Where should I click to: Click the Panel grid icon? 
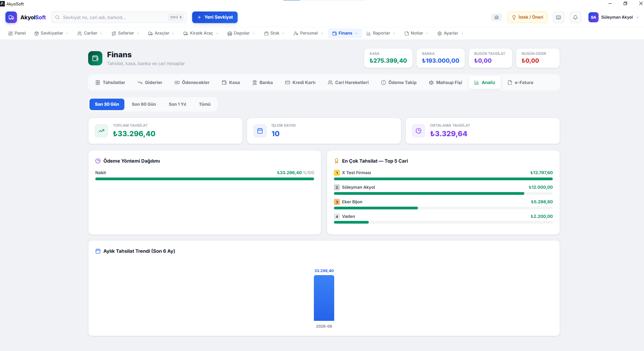point(11,33)
